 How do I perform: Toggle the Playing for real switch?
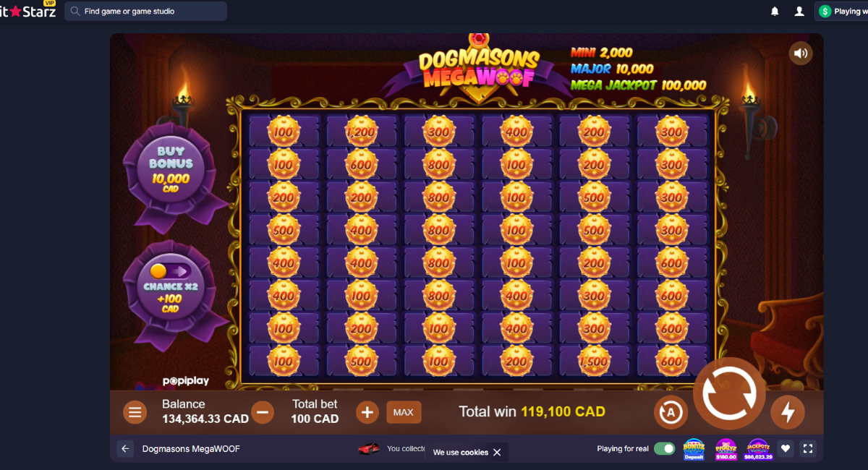click(x=664, y=449)
